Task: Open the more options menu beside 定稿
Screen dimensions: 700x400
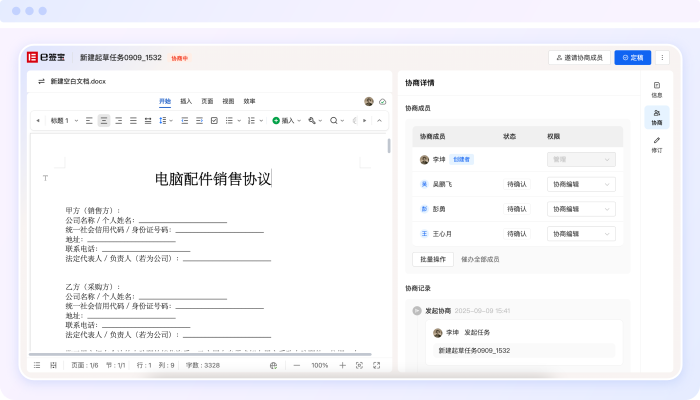Action: pos(662,58)
